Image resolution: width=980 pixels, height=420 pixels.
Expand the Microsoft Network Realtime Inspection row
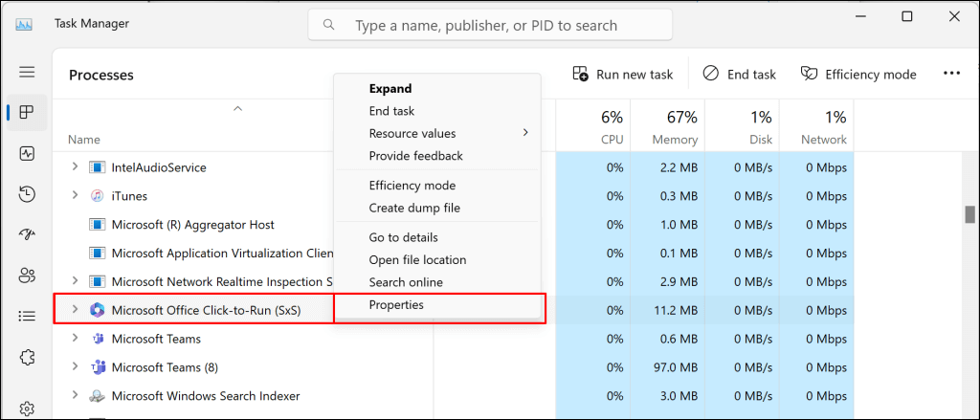click(75, 281)
